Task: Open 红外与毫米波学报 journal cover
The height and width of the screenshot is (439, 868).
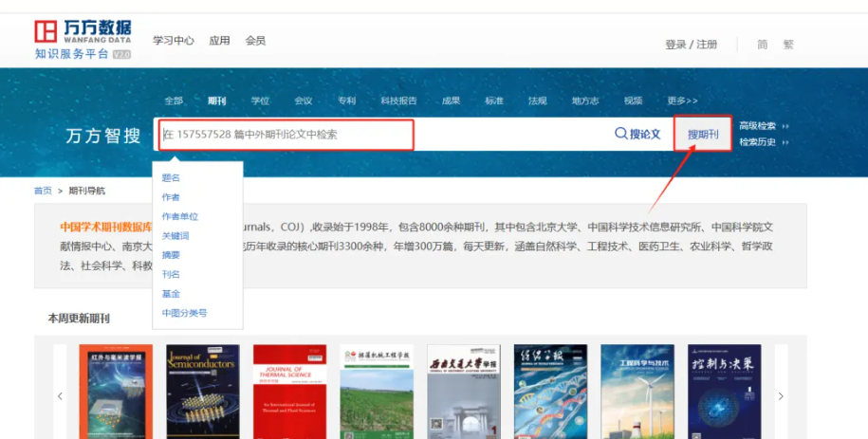Action: click(x=116, y=392)
